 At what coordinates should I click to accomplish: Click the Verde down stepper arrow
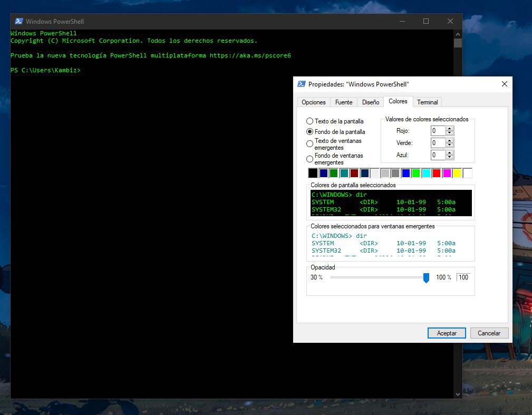pos(450,145)
